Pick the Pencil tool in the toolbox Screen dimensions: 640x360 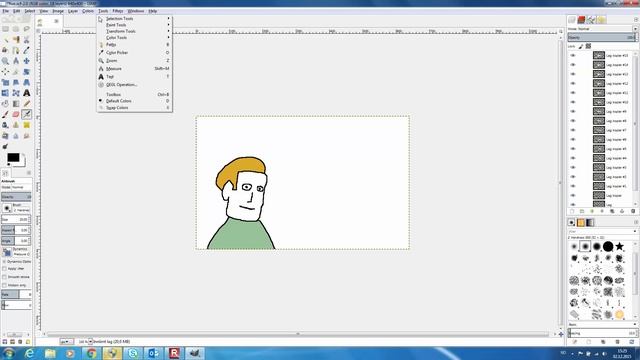tap(27, 104)
